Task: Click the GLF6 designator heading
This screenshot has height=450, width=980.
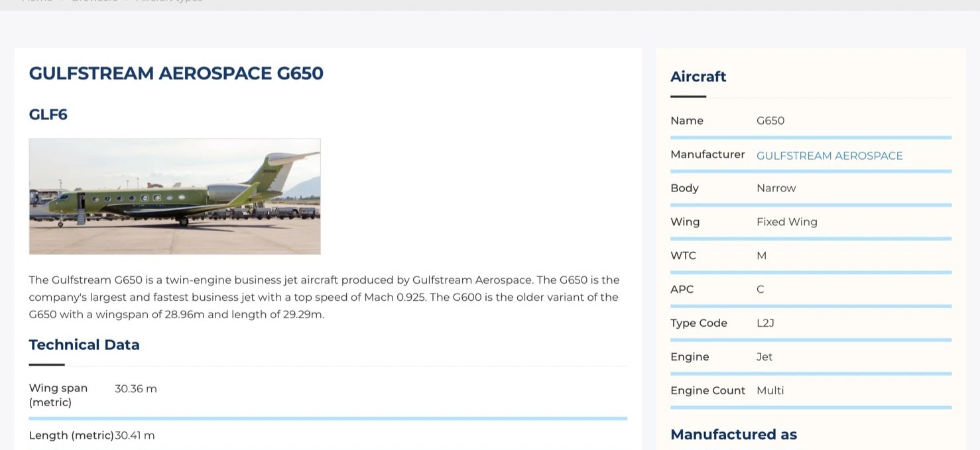Action: (48, 115)
